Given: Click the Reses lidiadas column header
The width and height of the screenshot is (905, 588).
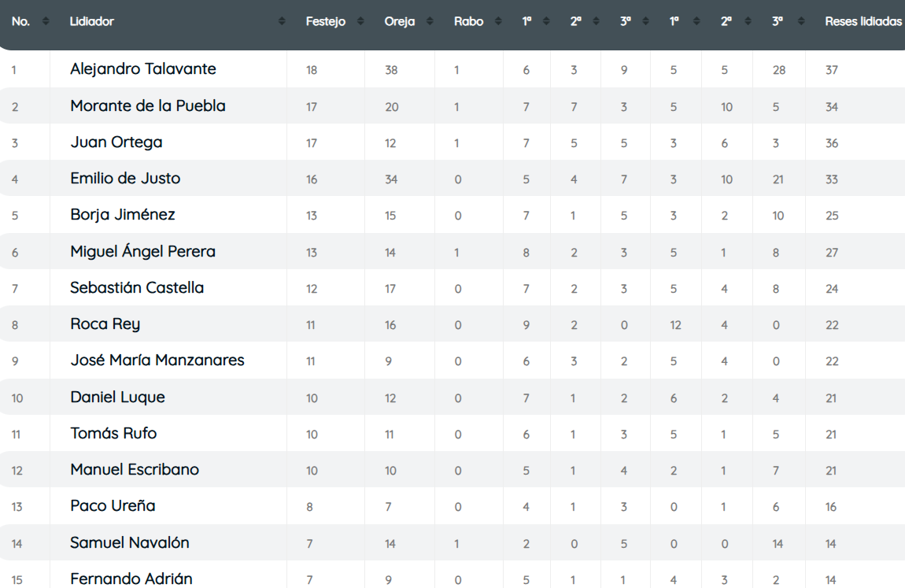Looking at the screenshot, I should point(863,21).
